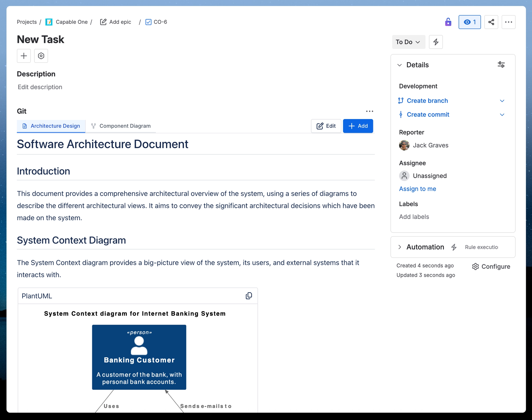532x420 pixels.
Task: Open the issue actions ellipsis menu
Action: click(509, 22)
